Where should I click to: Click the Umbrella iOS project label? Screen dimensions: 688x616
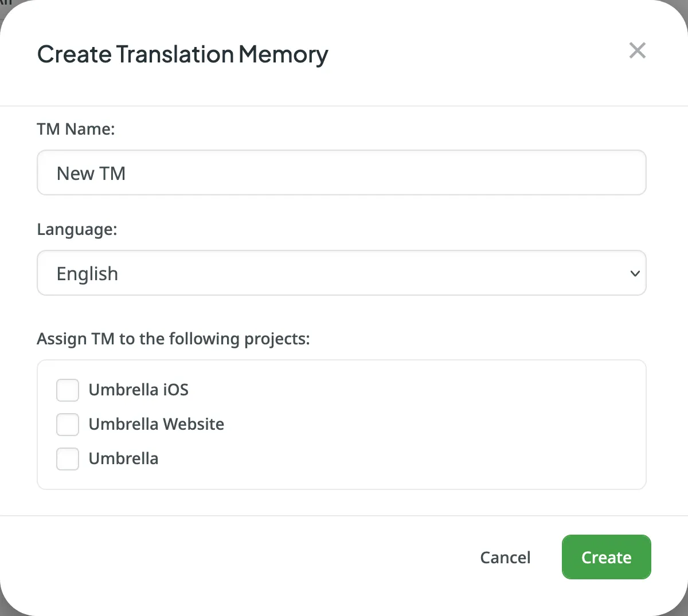(x=138, y=390)
